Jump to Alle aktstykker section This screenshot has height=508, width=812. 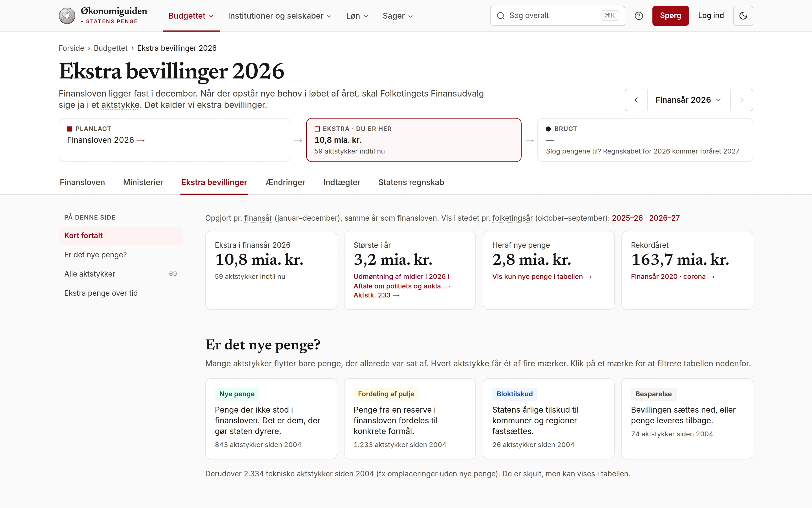click(x=120, y=274)
